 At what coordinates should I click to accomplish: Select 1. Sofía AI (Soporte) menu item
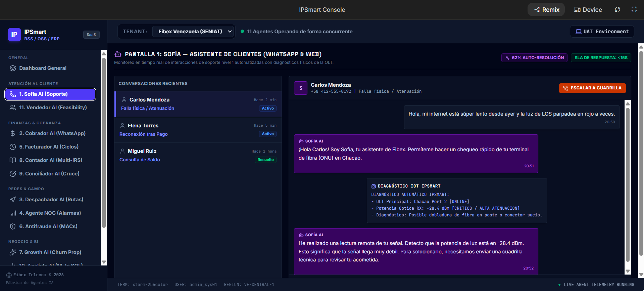click(x=50, y=94)
